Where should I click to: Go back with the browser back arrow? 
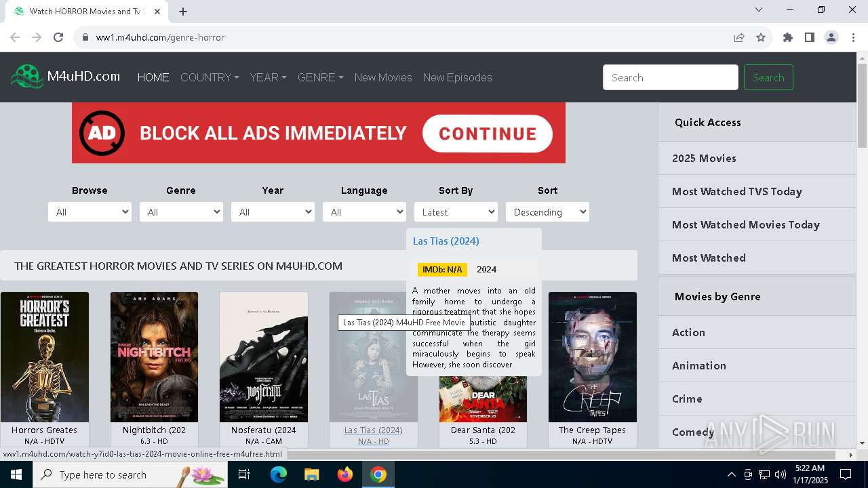(15, 37)
